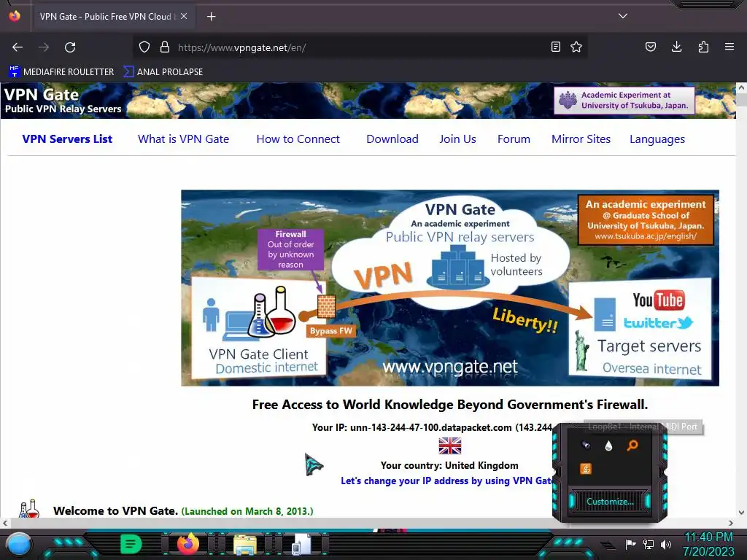Open a new browser tab
Image resolution: width=747 pixels, height=560 pixels.
(x=211, y=17)
